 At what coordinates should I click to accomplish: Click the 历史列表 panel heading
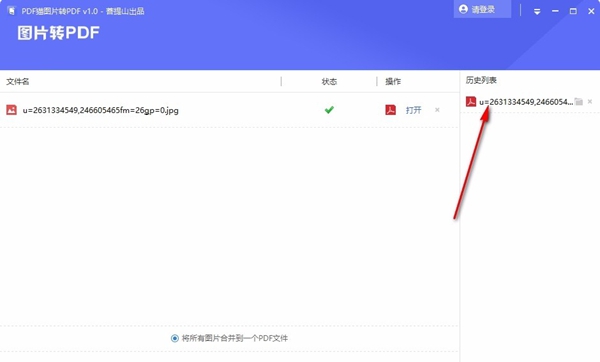click(x=481, y=80)
